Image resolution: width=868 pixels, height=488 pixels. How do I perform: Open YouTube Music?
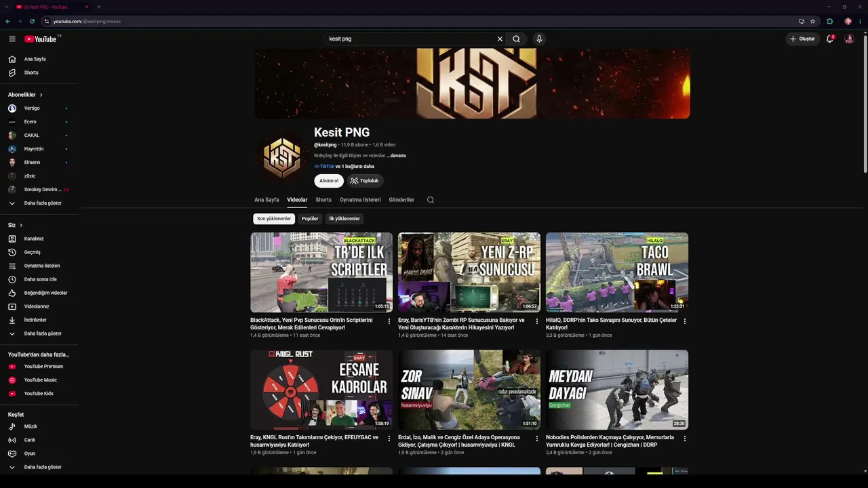[39, 380]
